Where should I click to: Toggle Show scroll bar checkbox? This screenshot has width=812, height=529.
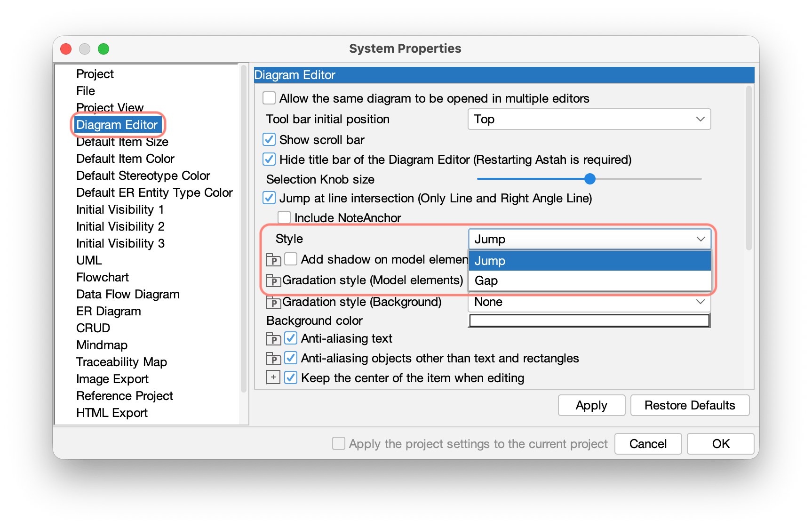(x=269, y=140)
